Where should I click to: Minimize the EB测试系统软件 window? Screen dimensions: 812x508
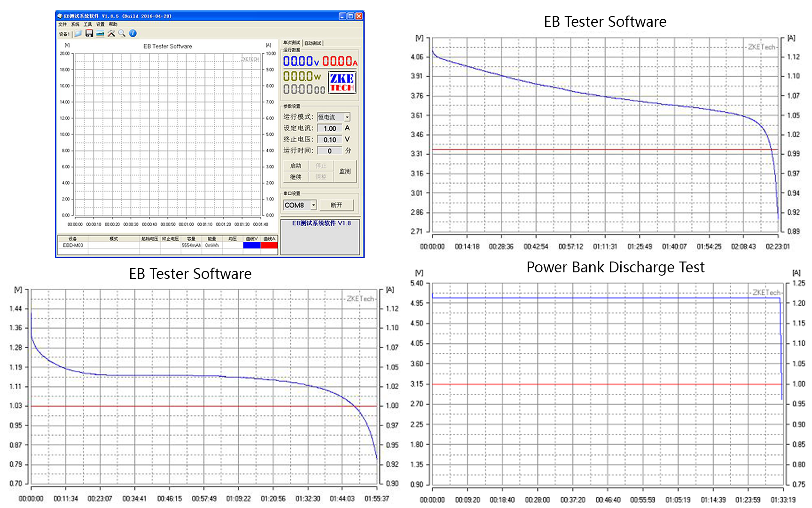tap(342, 16)
